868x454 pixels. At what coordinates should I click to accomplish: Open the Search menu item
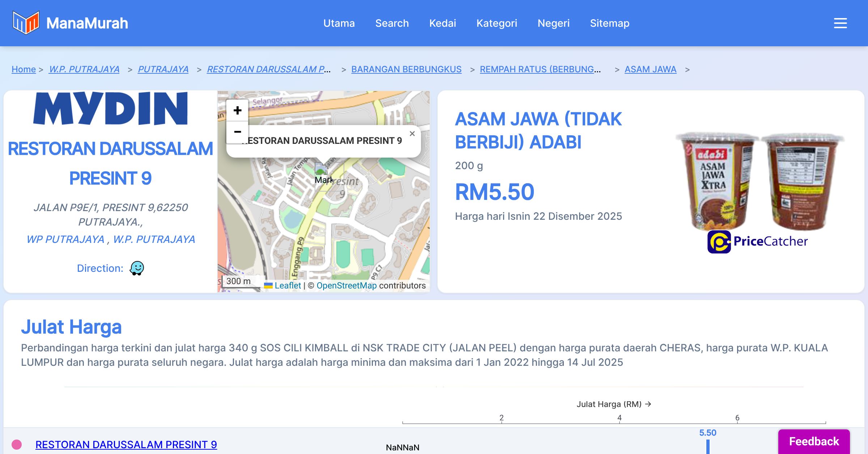point(392,23)
